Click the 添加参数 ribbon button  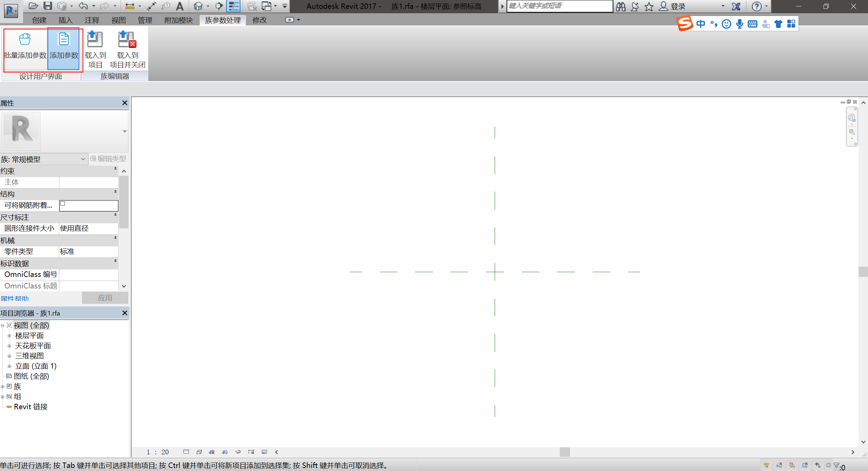pos(64,47)
